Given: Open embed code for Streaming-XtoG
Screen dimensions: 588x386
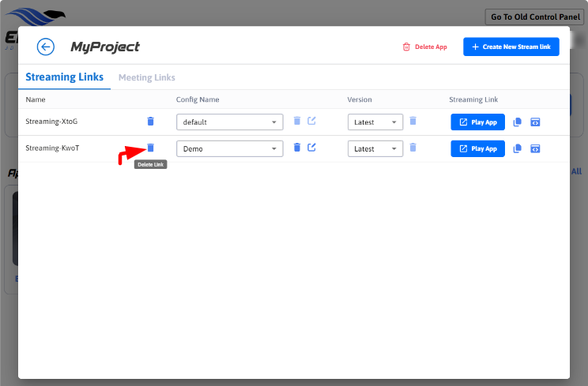Looking at the screenshot, I should [x=535, y=122].
